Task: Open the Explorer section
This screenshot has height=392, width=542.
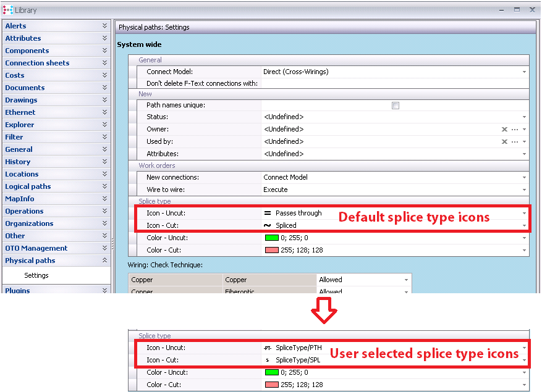Action: tap(56, 125)
